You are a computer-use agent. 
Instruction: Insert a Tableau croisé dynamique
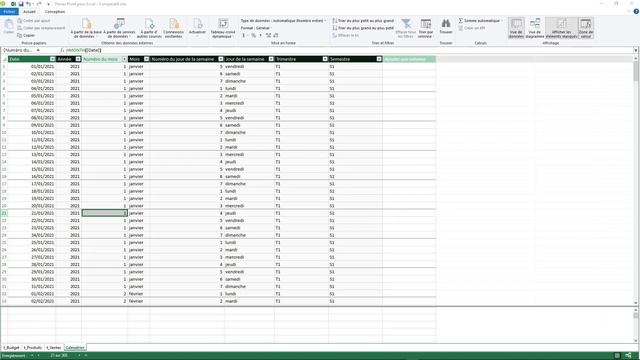(223, 28)
